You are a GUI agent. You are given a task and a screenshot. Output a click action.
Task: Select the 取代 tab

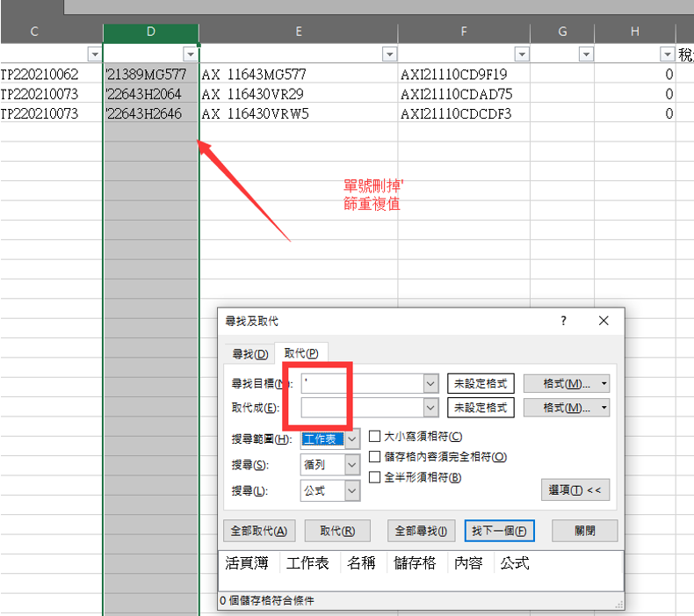pos(301,353)
